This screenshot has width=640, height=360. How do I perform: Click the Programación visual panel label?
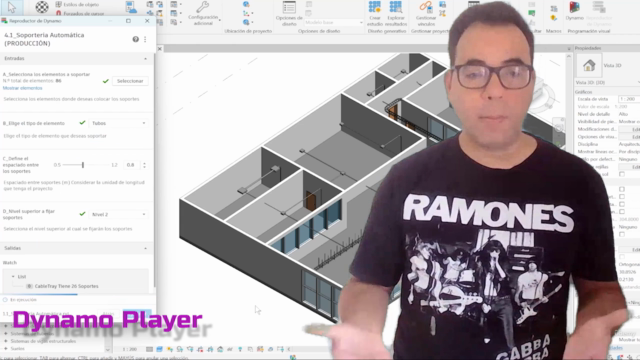(x=588, y=31)
